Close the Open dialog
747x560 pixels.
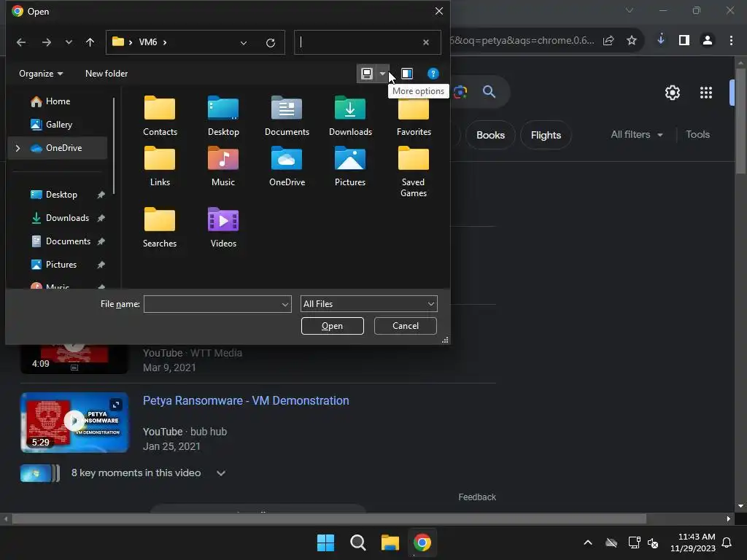439,11
